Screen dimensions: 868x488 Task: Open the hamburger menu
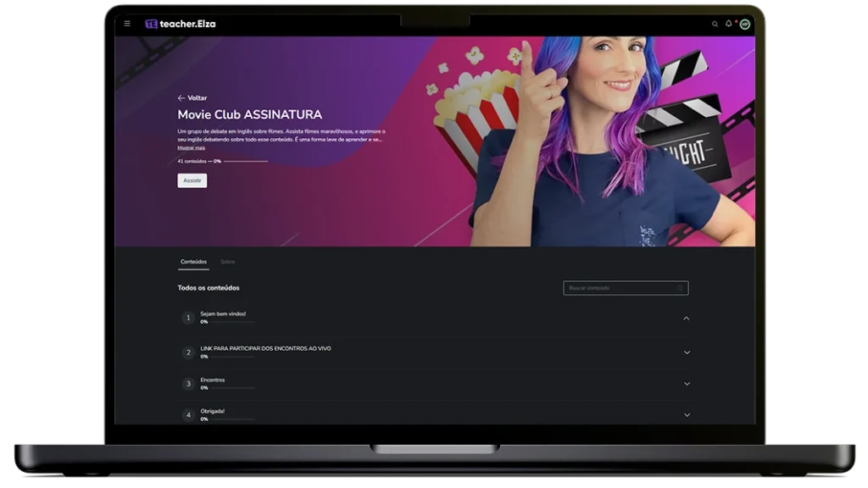pos(127,24)
